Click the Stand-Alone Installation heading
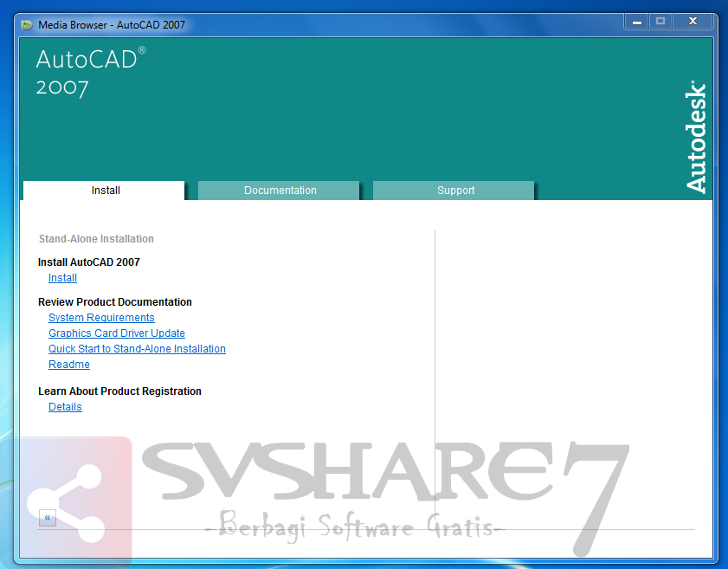Image resolution: width=728 pixels, height=569 pixels. pyautogui.click(x=96, y=239)
